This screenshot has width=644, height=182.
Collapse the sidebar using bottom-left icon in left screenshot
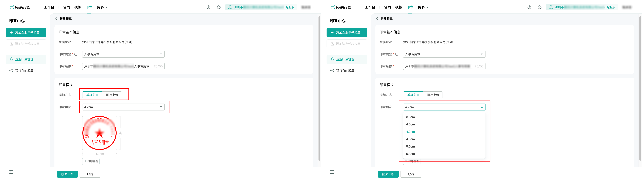click(11, 172)
